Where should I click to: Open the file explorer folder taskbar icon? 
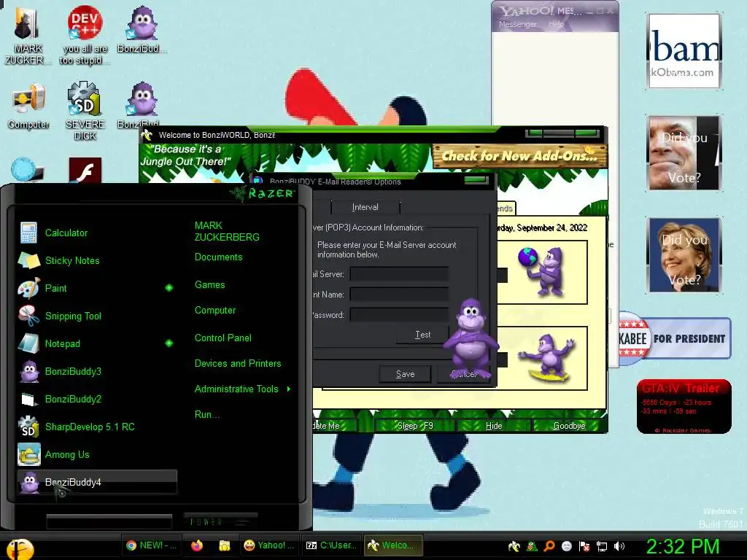coord(225,545)
